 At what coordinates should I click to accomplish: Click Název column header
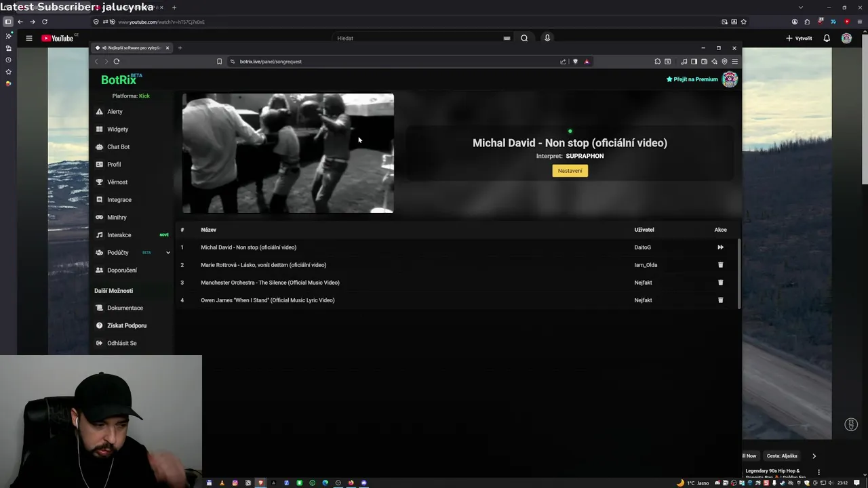[x=208, y=230]
